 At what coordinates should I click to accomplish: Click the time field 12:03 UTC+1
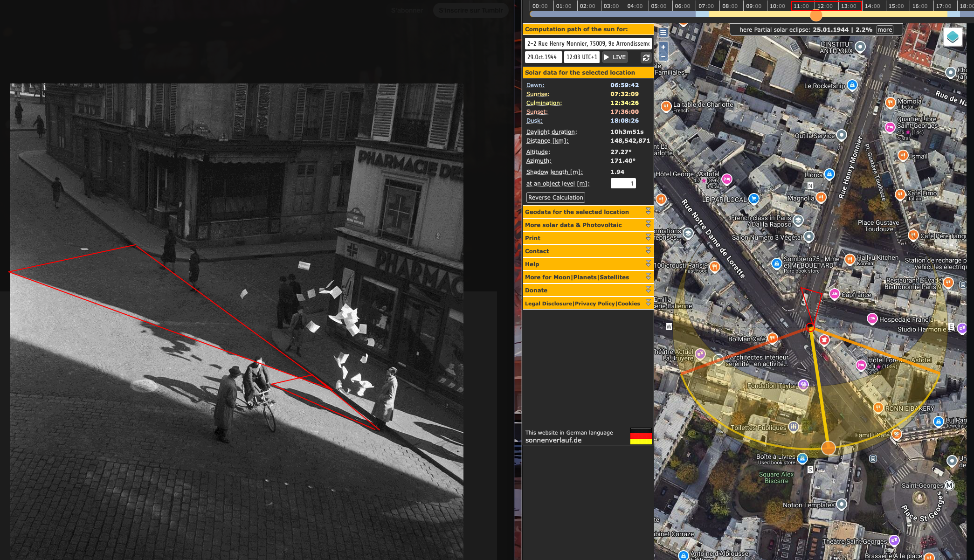coord(581,57)
